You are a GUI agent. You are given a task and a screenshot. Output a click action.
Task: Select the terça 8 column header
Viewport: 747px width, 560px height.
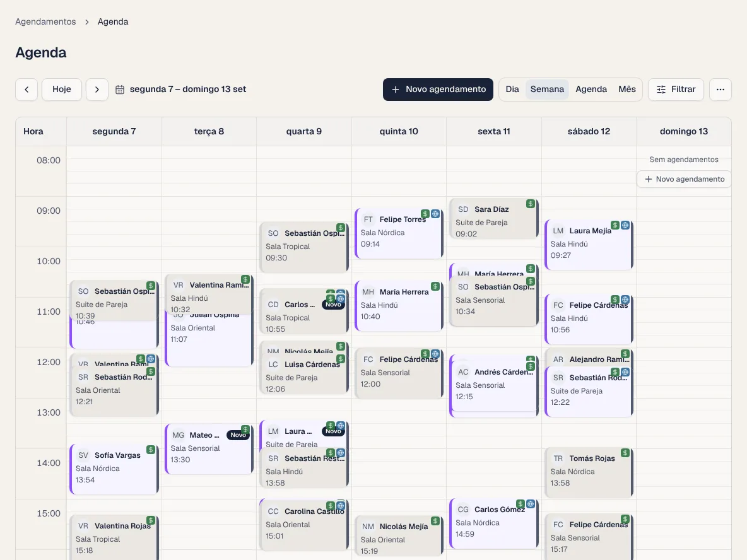(x=209, y=131)
